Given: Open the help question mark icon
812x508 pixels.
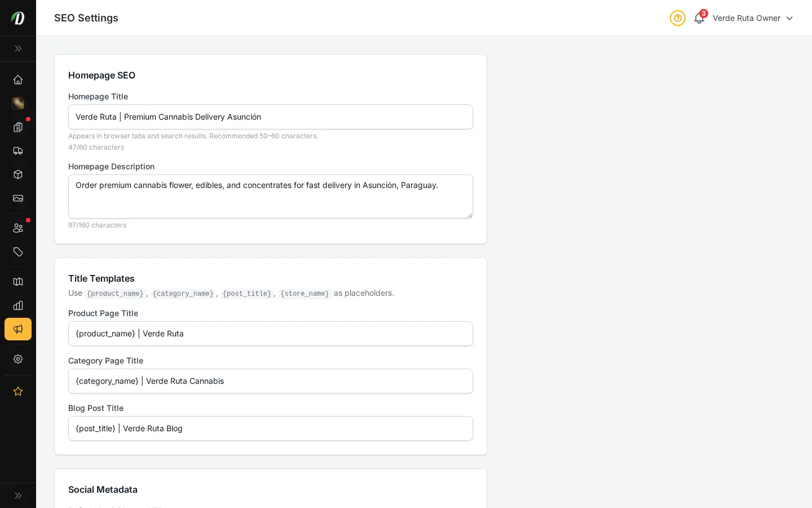Looking at the screenshot, I should (x=678, y=18).
